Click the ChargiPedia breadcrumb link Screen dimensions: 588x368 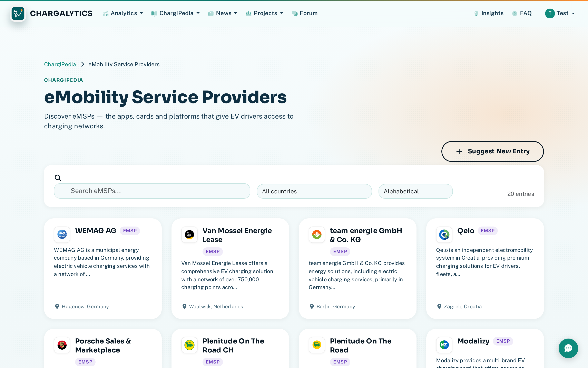click(x=60, y=64)
